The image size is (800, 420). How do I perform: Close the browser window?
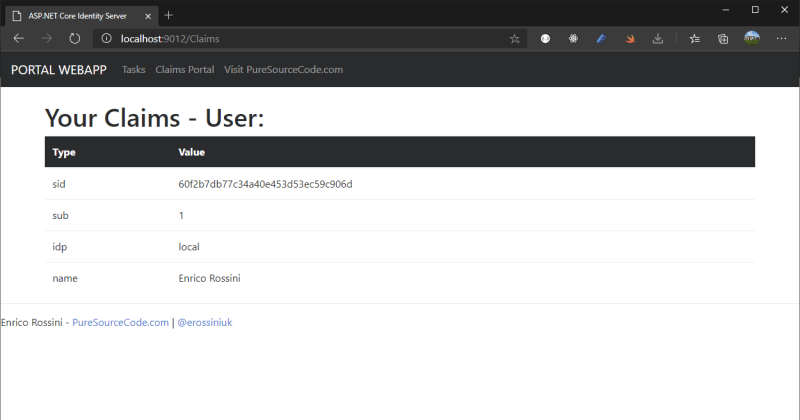click(x=785, y=10)
